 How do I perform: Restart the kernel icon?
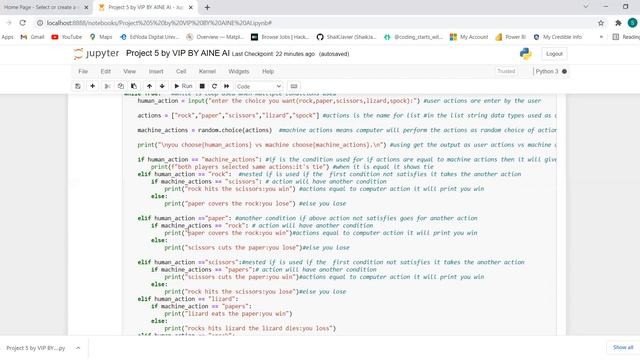tap(214, 86)
